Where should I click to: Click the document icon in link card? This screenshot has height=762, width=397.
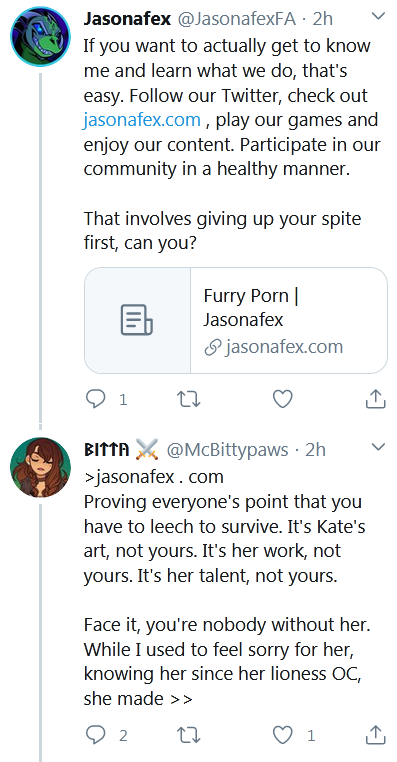pyautogui.click(x=137, y=320)
